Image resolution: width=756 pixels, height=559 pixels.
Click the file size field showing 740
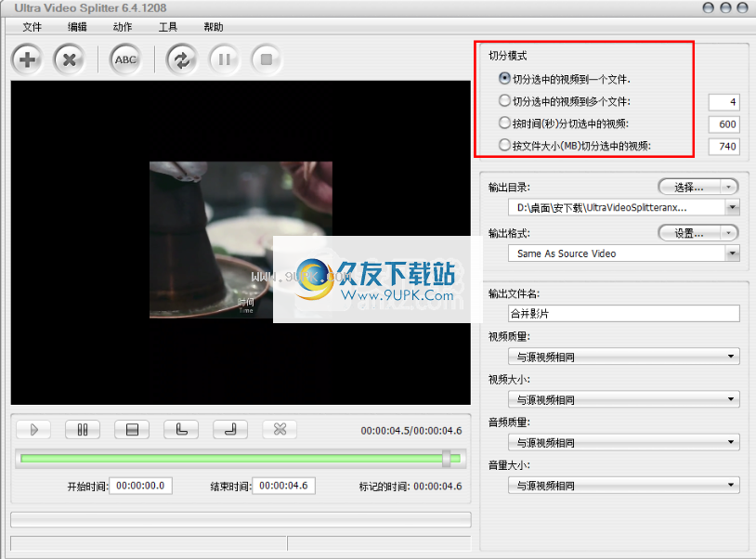coord(723,146)
